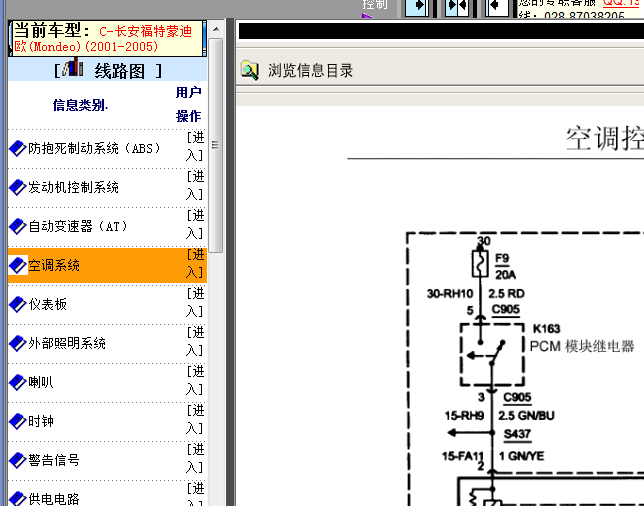Click the 信息类别 column header
Viewport: 644px width, 506px height.
[80, 105]
